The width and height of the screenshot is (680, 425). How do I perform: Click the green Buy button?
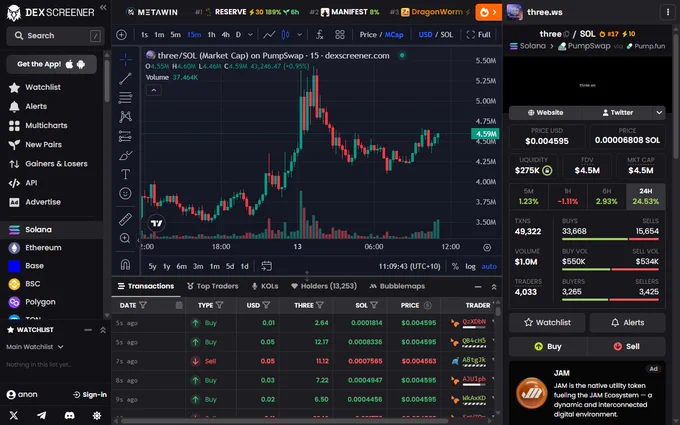548,347
